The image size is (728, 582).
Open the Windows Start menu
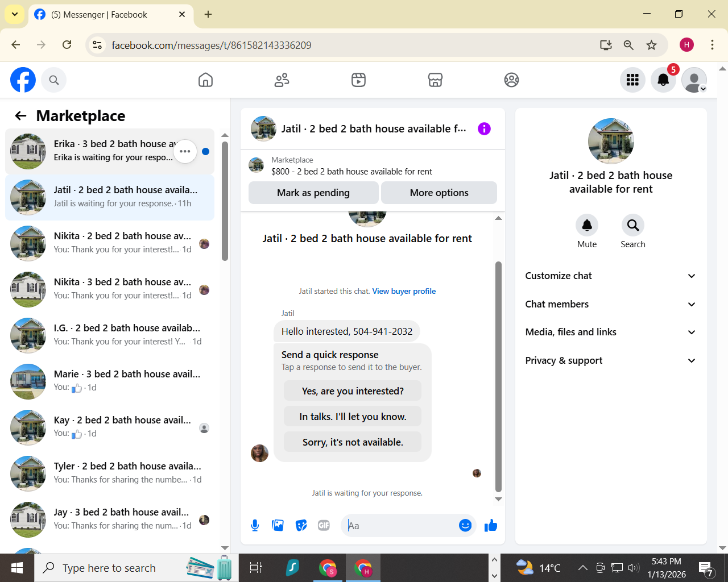17,568
